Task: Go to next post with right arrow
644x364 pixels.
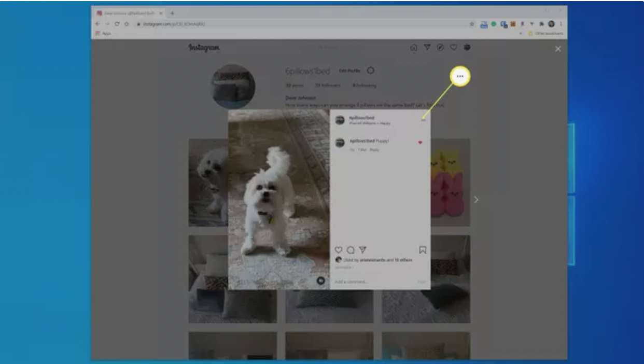Action: 476,200
